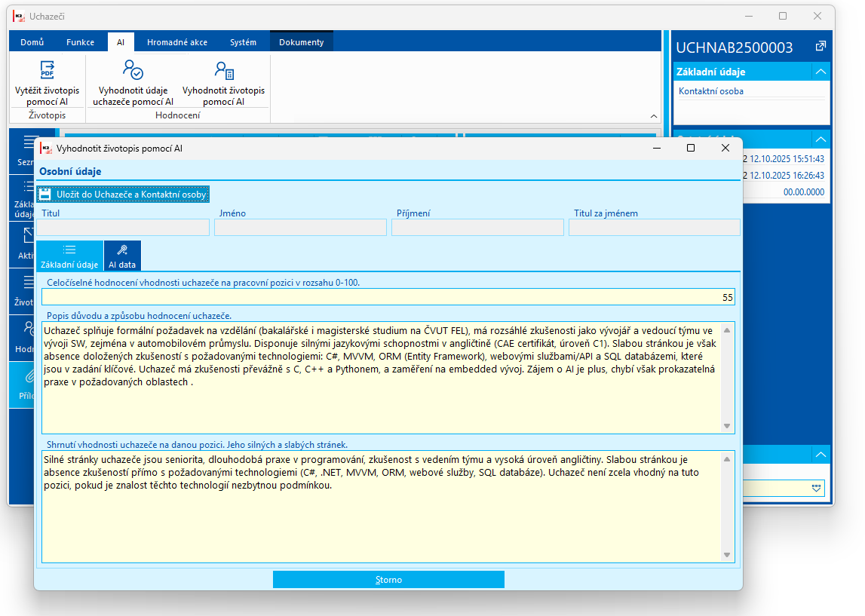Click the tools icon on the AI data tab
This screenshot has width=865, height=616.
point(122,250)
